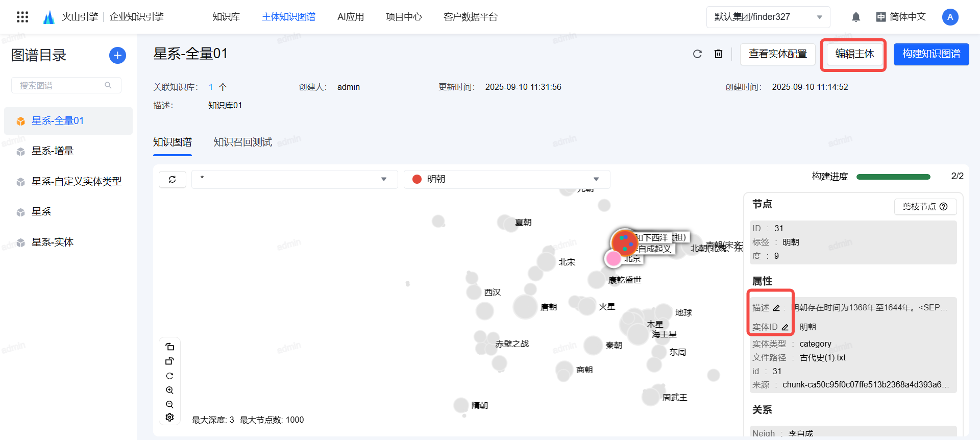Click the 夏朝 node label

tap(523, 222)
